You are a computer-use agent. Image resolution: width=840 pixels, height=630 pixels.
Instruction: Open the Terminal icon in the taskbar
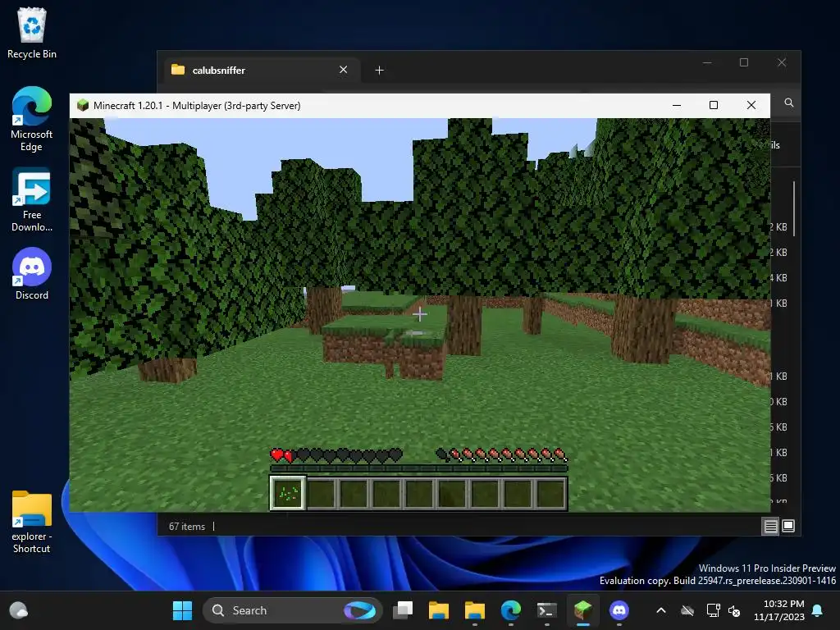pos(547,610)
